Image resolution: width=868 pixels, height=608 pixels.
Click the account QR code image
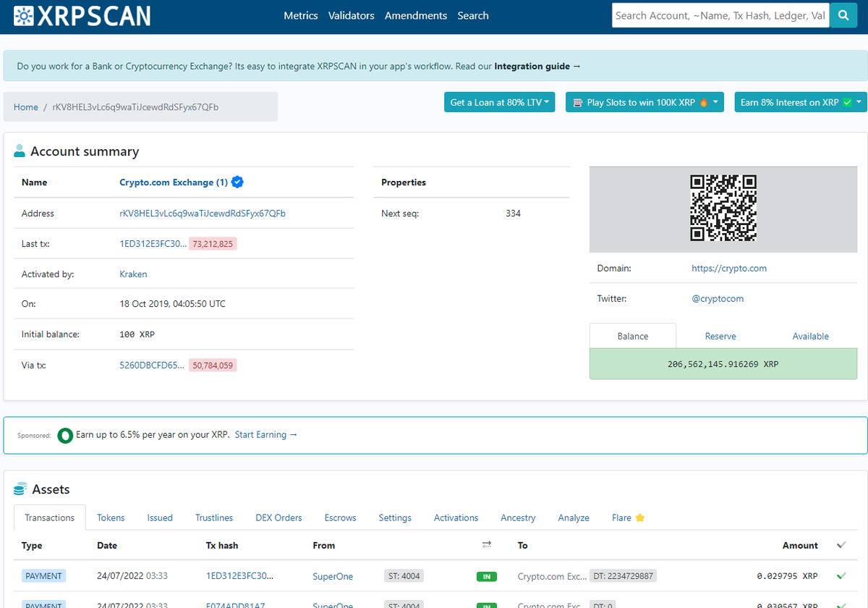[x=723, y=208]
